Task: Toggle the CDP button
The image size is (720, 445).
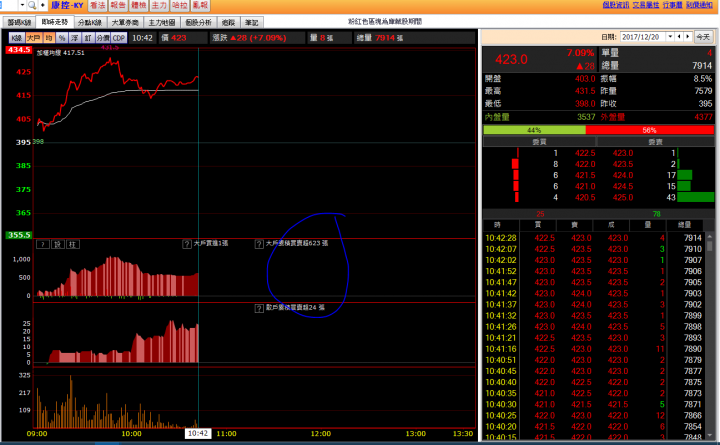Action: pyautogui.click(x=118, y=38)
